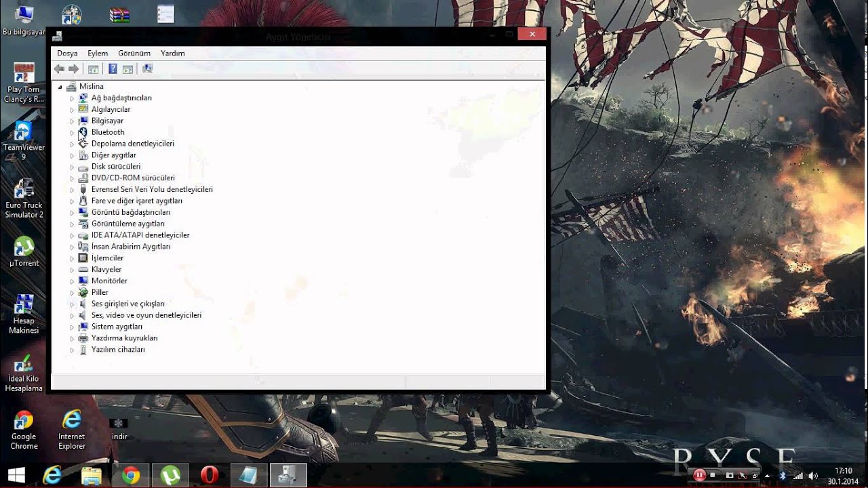This screenshot has height=488, width=868.
Task: Select Internet Explorer desktop shortcut
Action: click(x=72, y=430)
